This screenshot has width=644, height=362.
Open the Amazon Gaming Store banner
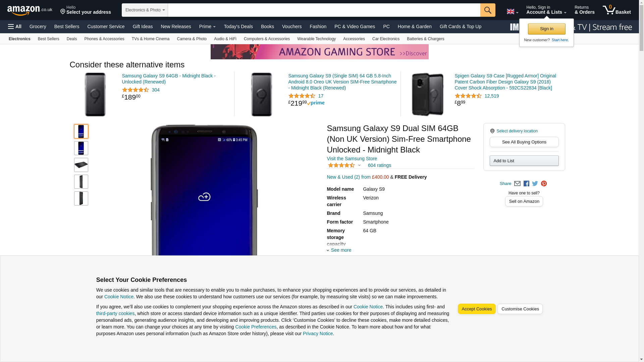[x=319, y=52]
